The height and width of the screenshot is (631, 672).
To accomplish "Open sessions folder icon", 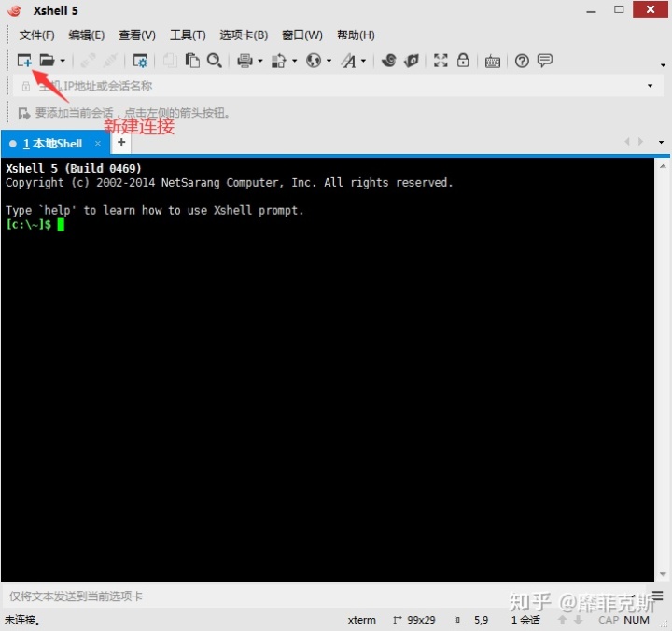I will coord(48,61).
